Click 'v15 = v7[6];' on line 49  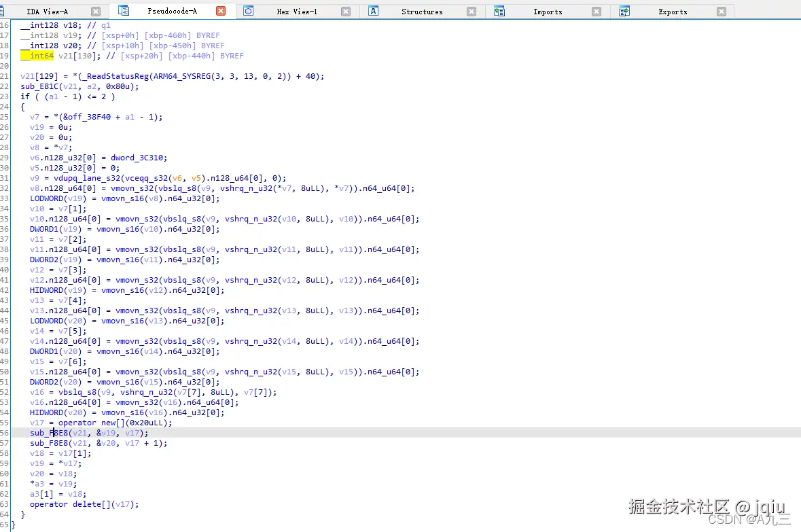[x=58, y=362]
